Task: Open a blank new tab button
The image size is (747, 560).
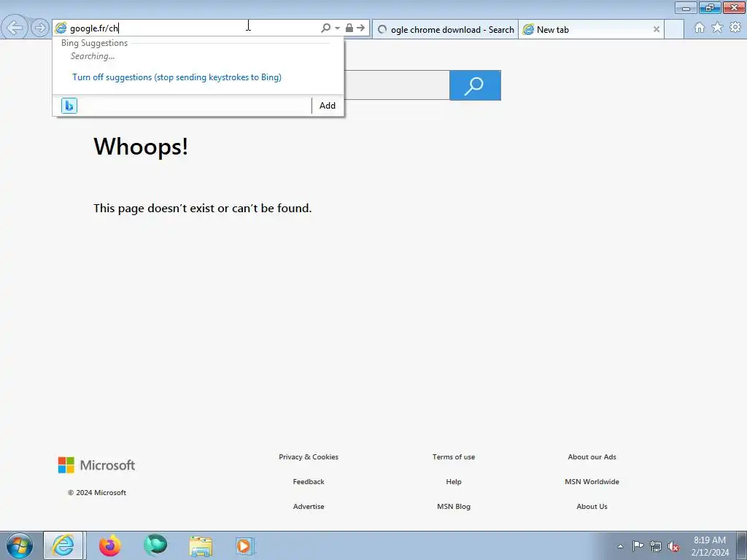Action: coord(673,29)
